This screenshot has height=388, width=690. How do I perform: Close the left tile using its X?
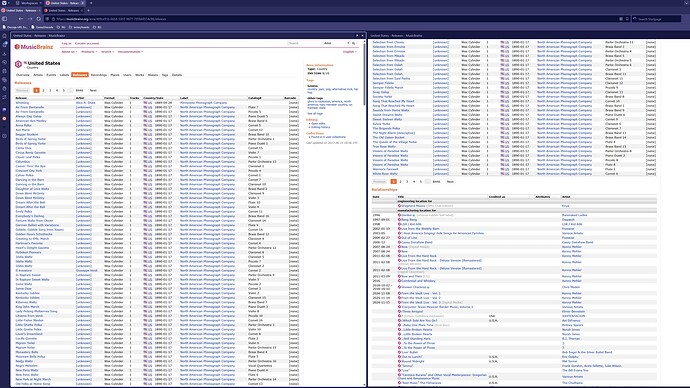point(363,35)
